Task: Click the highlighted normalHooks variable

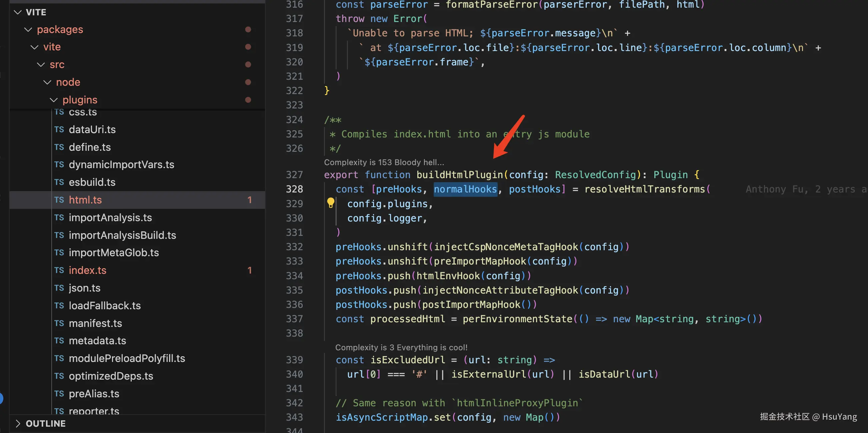Action: point(465,189)
